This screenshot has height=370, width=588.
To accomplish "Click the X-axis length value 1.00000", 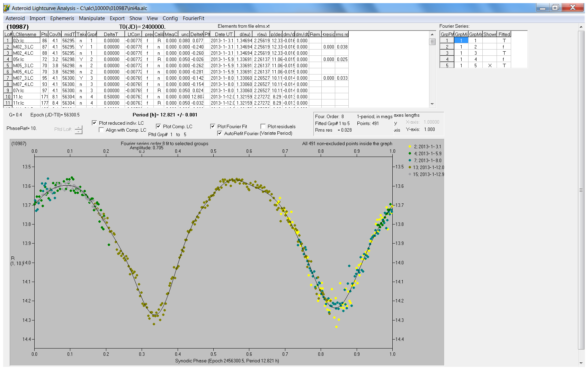I will [x=431, y=122].
